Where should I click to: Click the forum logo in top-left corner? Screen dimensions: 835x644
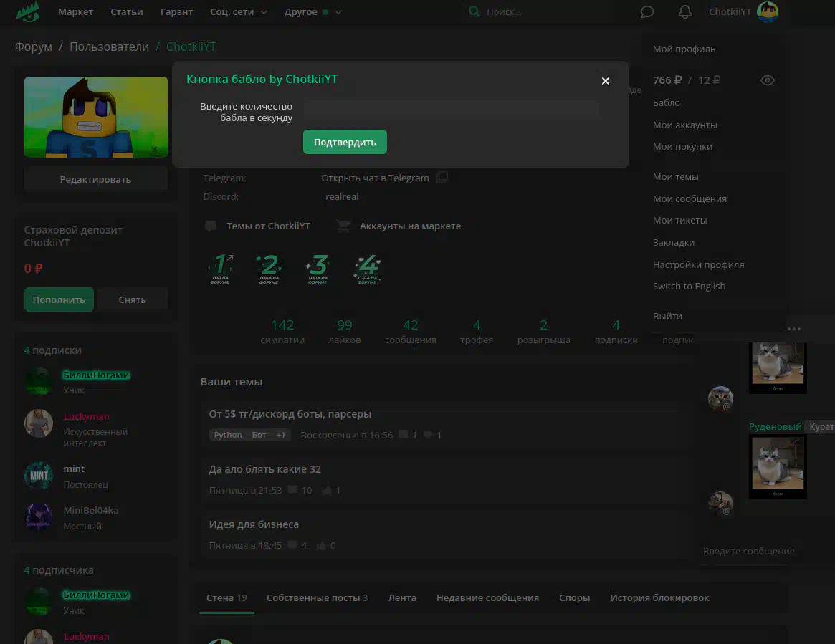(28, 12)
